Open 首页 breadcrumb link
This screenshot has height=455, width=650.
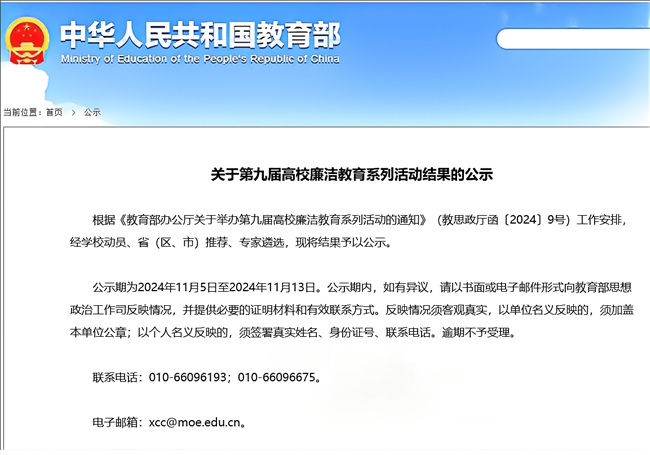click(54, 112)
